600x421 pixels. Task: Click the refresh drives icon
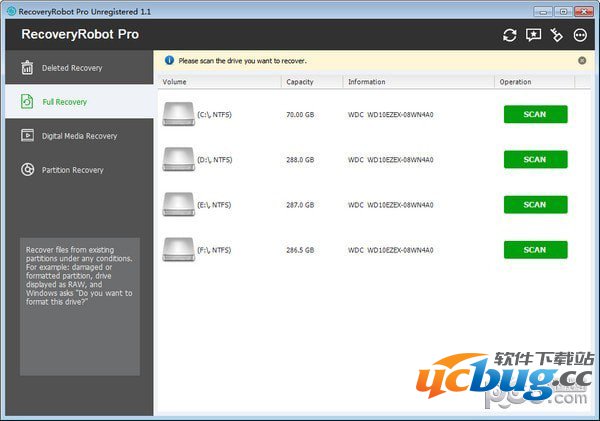pos(510,35)
